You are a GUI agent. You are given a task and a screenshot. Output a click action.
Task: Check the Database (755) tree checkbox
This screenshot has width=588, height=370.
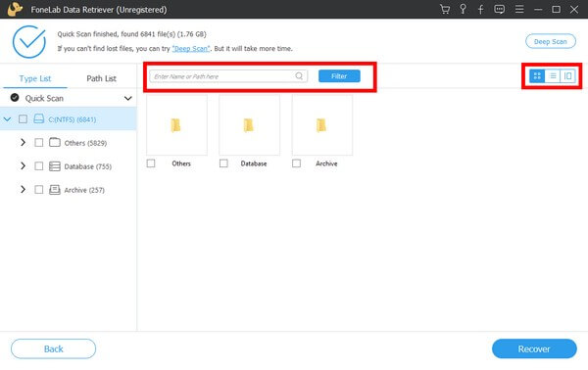pos(38,165)
